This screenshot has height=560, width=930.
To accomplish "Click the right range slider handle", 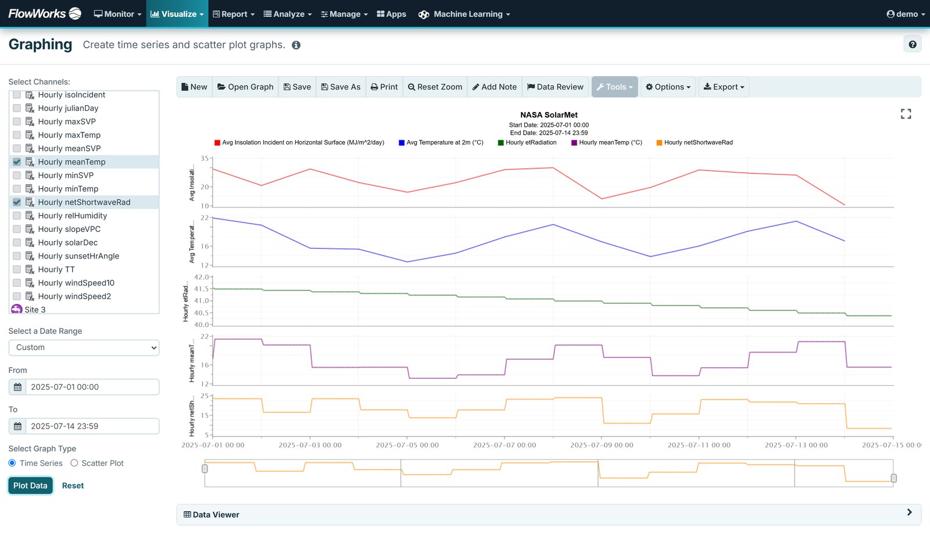I will [x=894, y=478].
